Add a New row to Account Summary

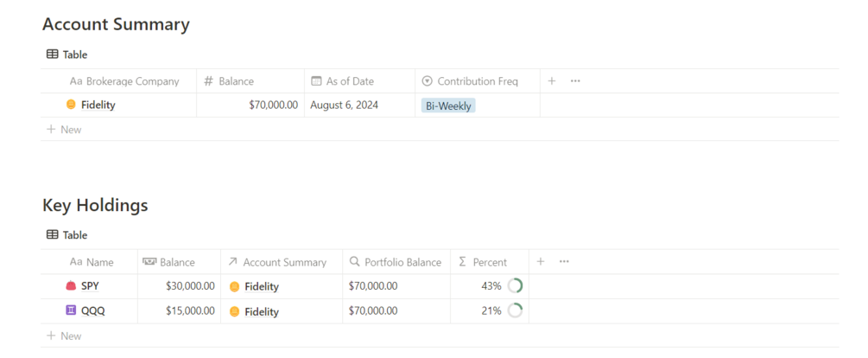tap(65, 130)
